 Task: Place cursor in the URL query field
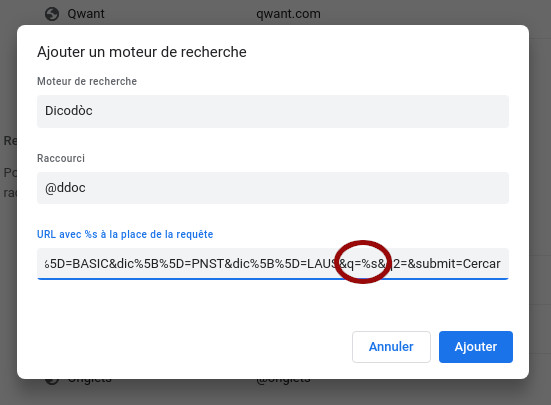[273, 263]
